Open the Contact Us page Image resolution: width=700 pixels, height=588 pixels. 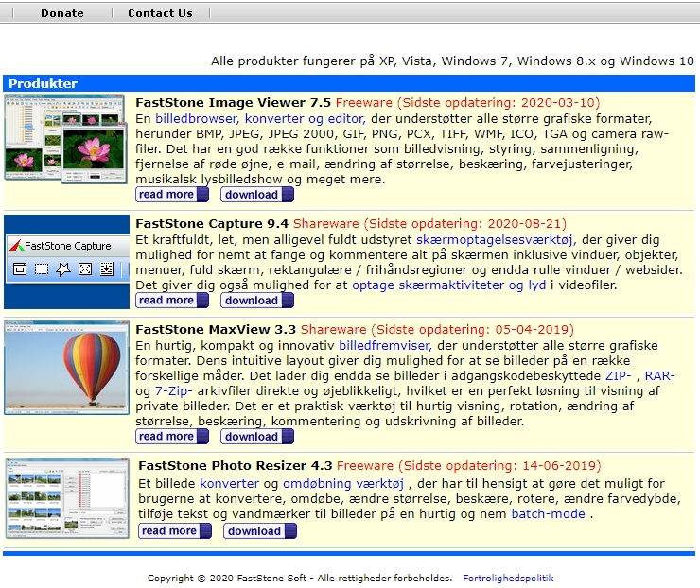pyautogui.click(x=160, y=13)
